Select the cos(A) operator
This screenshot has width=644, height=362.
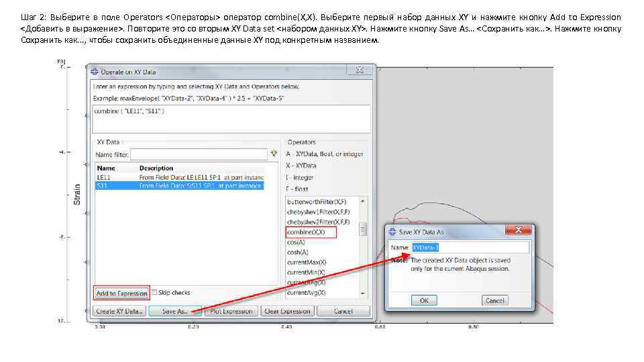(296, 242)
